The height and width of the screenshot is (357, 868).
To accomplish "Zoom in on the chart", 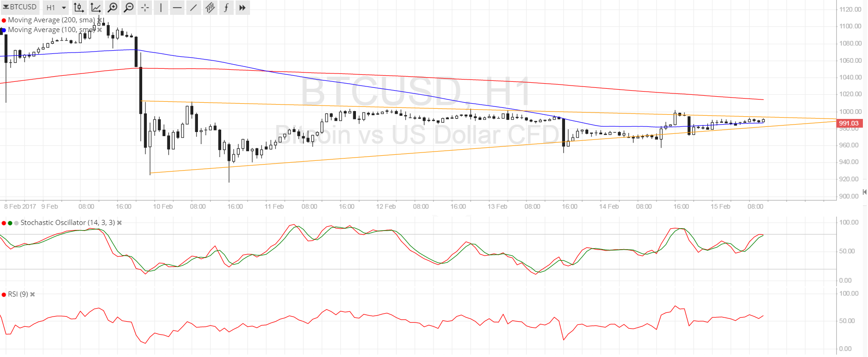I will [112, 7].
